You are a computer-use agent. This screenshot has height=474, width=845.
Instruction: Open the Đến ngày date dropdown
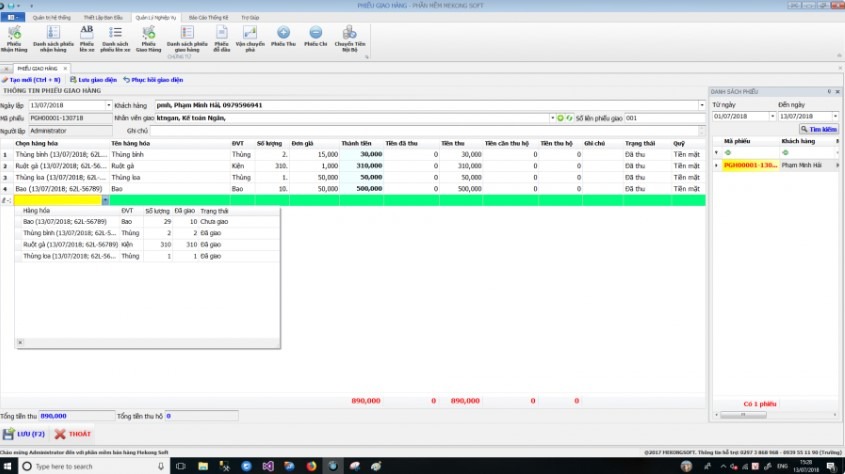(835, 116)
